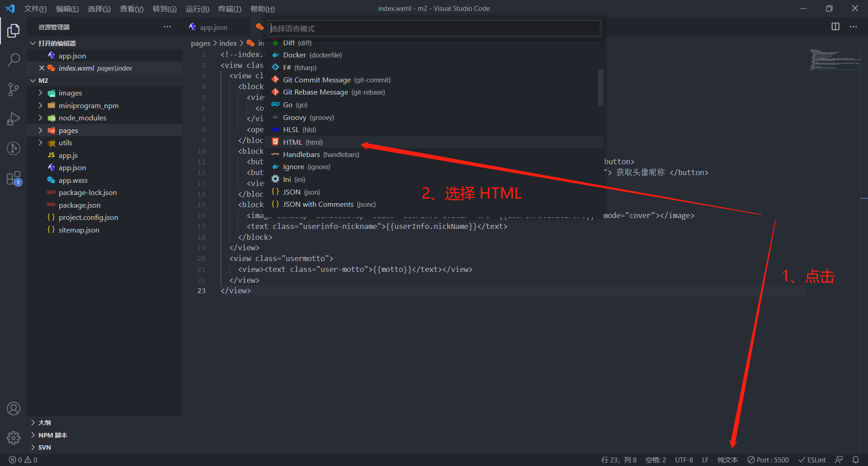Select Git Commit Message language mode
The image size is (868, 466).
tap(434, 80)
